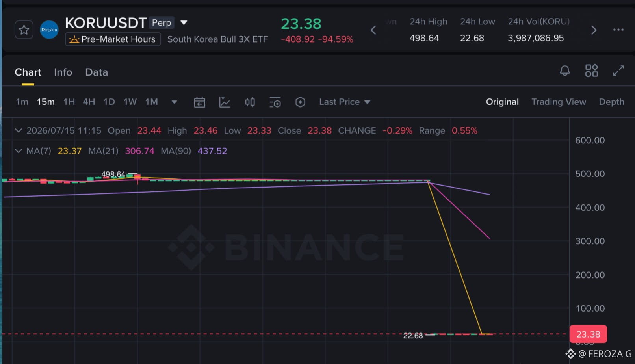Add KORUUSDT to favorites with star icon
The height and width of the screenshot is (364, 635).
[x=24, y=30]
